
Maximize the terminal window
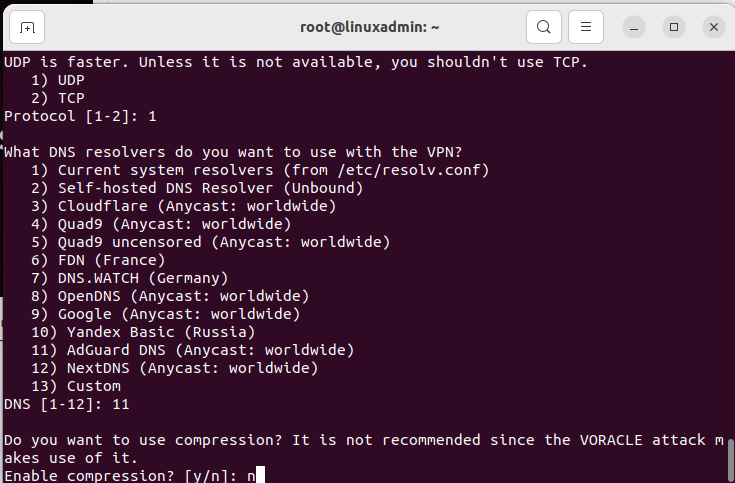(674, 27)
